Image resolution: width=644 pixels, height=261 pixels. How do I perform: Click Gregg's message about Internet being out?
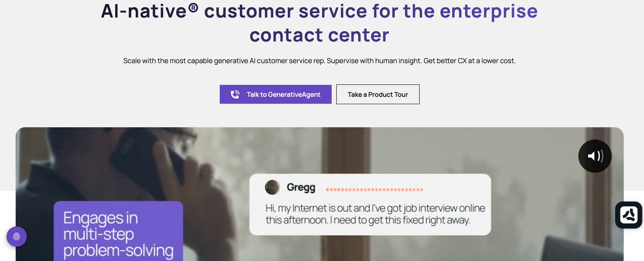coord(375,214)
